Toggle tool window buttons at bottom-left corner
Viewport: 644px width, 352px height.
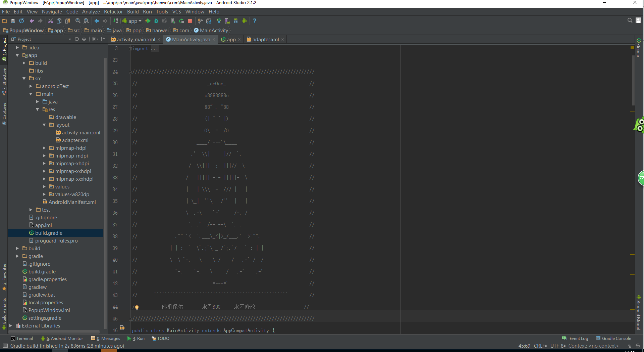(x=5, y=346)
